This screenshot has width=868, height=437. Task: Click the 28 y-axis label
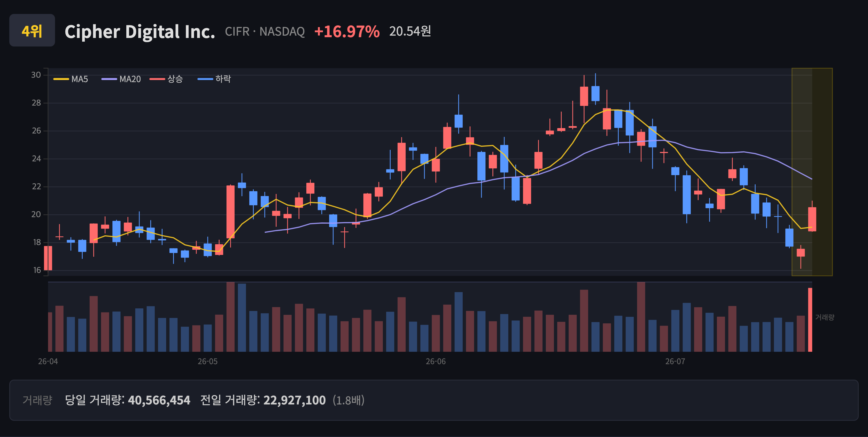coord(36,103)
